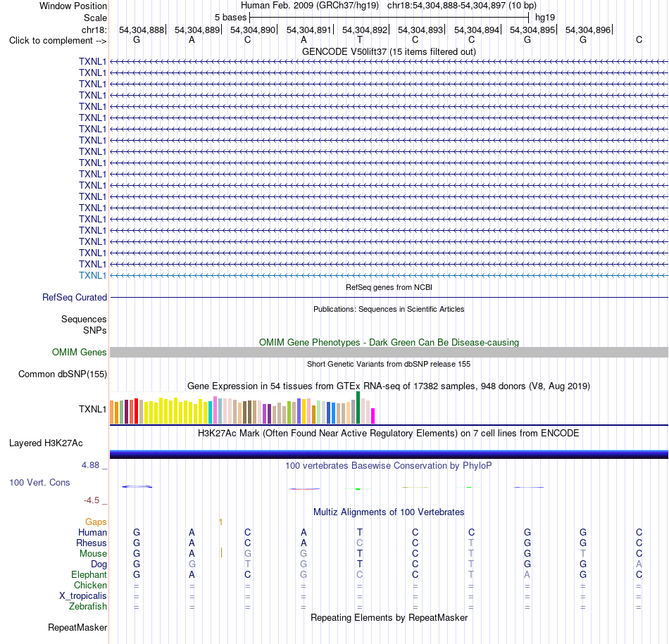Click the gray OMIM Genes item bar
The height and width of the screenshot is (644, 669).
tap(389, 353)
